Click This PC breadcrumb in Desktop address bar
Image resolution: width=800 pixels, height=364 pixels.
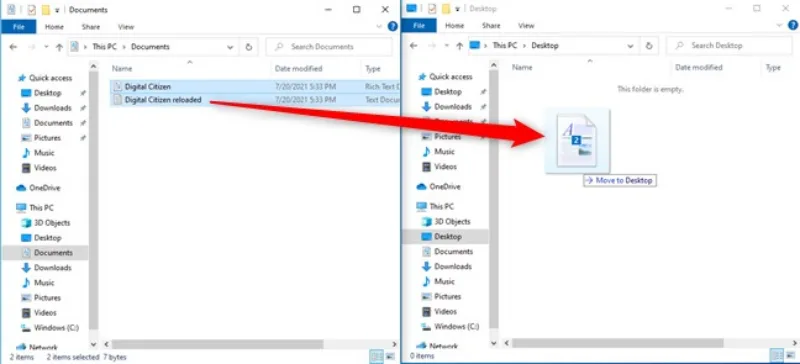coord(505,45)
